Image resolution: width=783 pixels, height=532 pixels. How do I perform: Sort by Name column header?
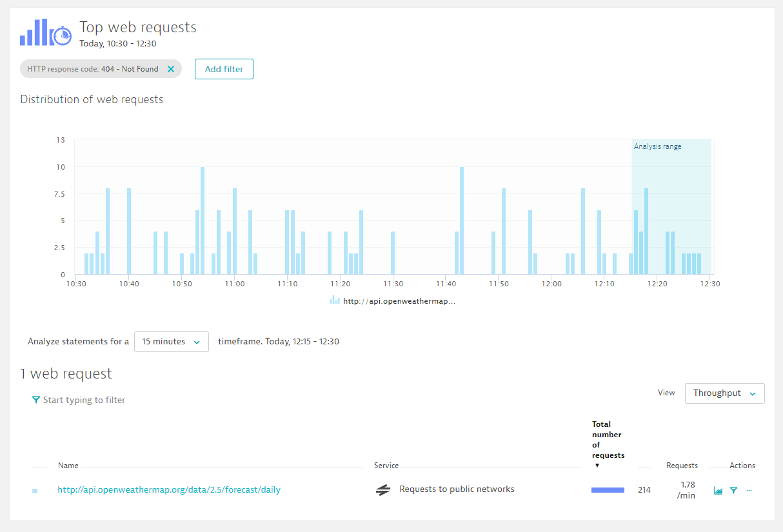click(68, 466)
